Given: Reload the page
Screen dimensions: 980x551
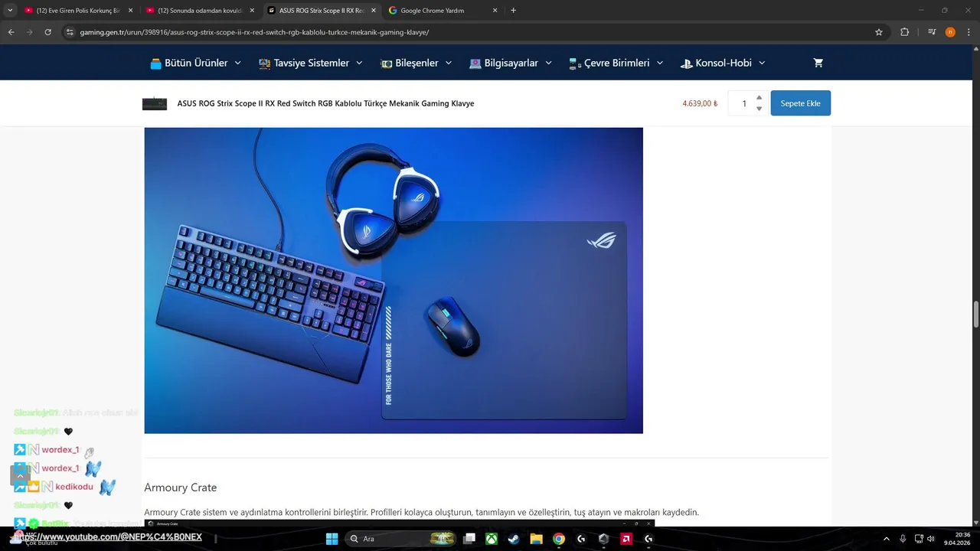Looking at the screenshot, I should coord(47,32).
